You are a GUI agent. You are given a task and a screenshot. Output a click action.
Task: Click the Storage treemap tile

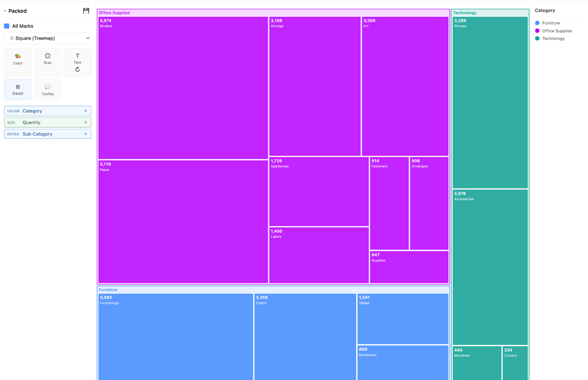(x=315, y=86)
